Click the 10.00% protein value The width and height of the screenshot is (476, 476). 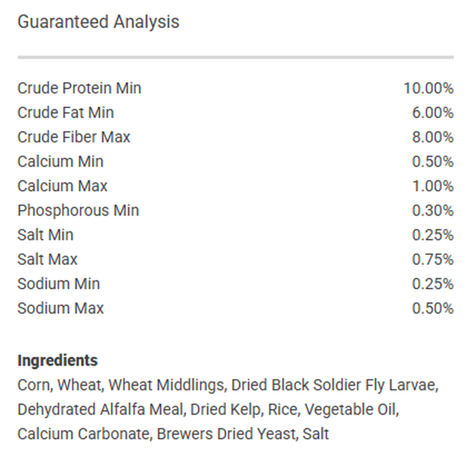click(x=428, y=88)
